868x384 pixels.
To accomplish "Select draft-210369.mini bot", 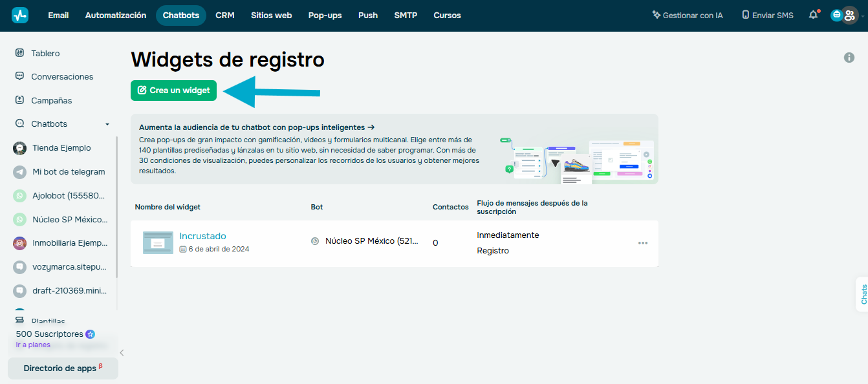I will pyautogui.click(x=70, y=291).
